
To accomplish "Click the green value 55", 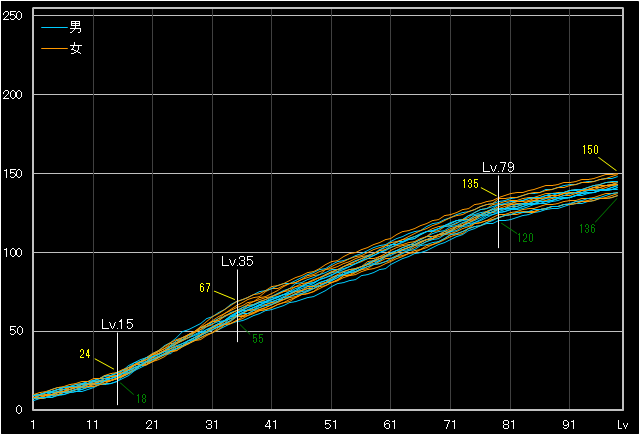I will click(258, 339).
